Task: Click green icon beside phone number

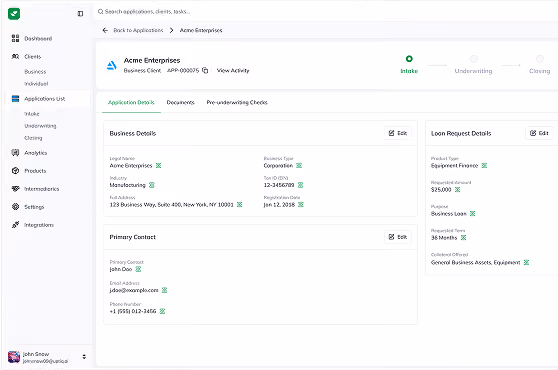Action: [x=162, y=311]
